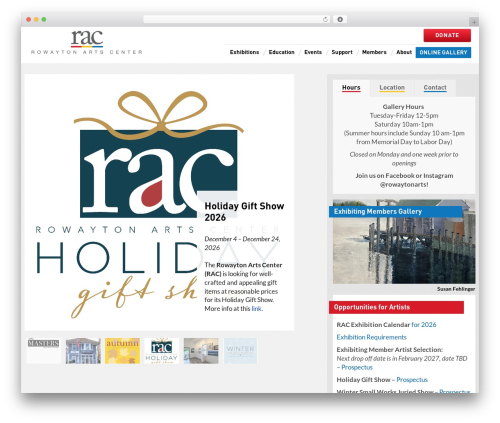Open the About menu
The height and width of the screenshot is (423, 500).
(404, 52)
